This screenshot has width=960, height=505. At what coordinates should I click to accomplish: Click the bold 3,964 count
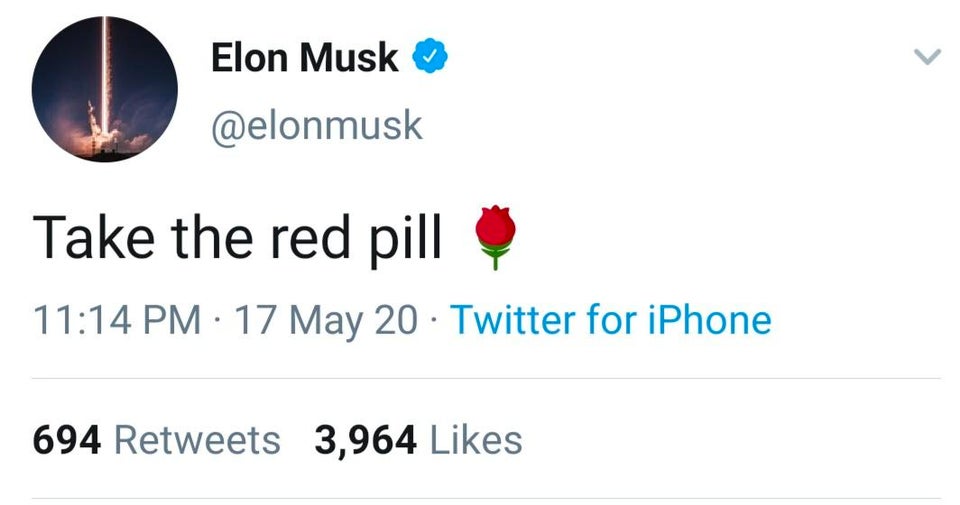click(x=366, y=441)
